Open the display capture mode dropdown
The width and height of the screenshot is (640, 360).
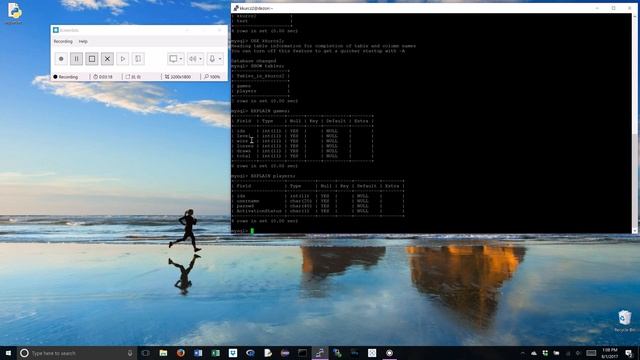[x=176, y=59]
